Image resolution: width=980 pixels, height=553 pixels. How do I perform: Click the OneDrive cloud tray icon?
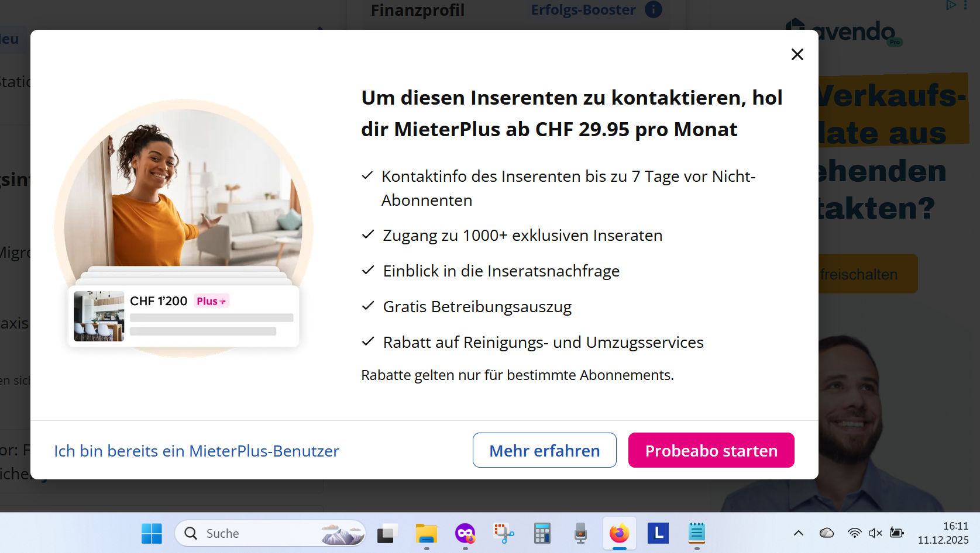(x=826, y=533)
